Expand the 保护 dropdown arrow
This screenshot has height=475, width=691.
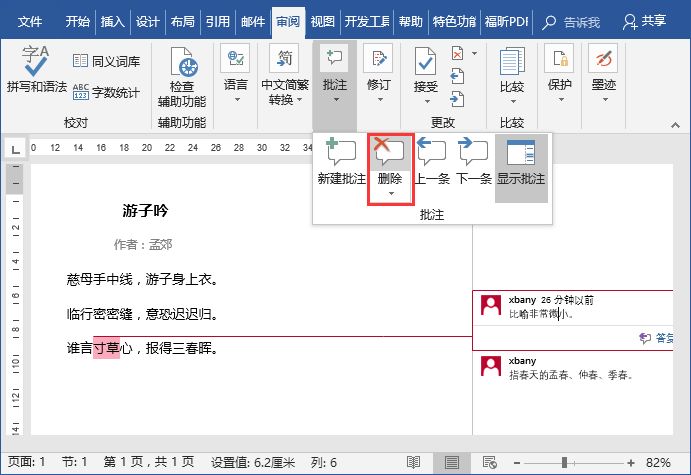(561, 100)
